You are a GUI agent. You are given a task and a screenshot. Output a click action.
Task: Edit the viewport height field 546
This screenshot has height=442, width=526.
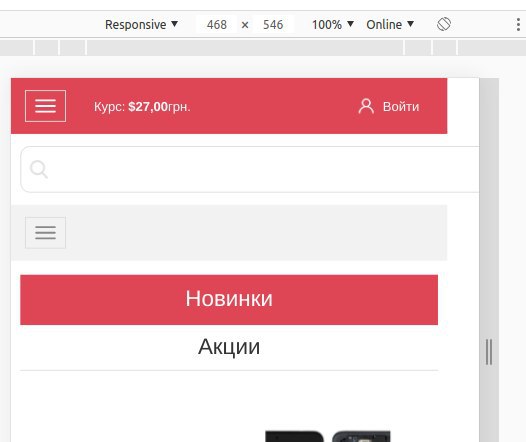click(x=273, y=24)
